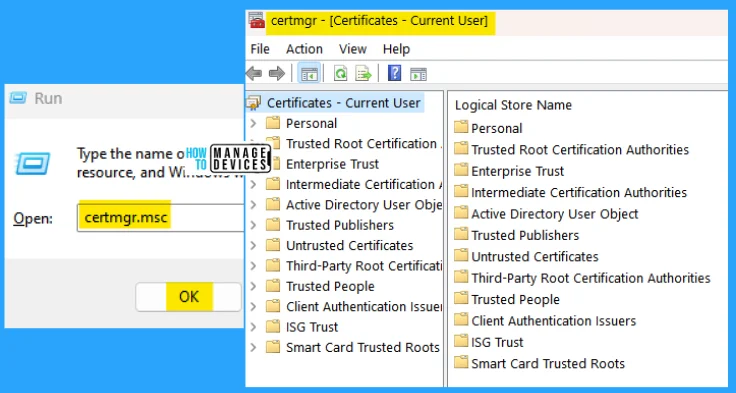This screenshot has width=736, height=393.
Task: Select Trusted People in the left tree
Action: tap(330, 286)
